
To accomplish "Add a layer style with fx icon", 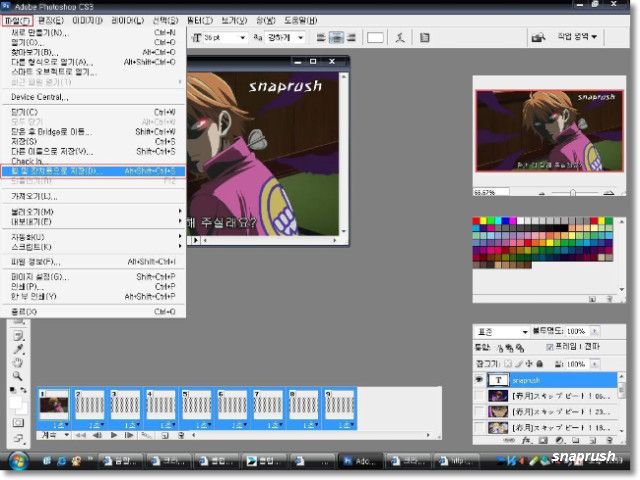I will click(526, 440).
